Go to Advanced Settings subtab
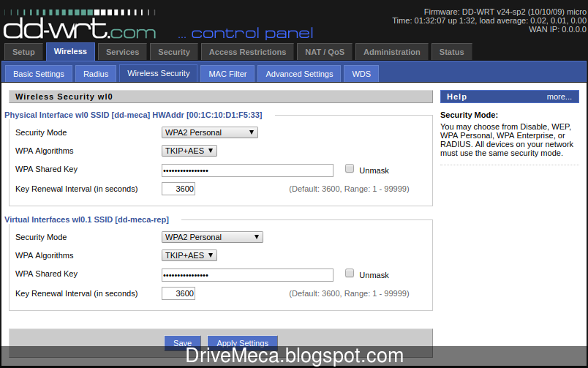Viewport: 588px width, 368px height. tap(299, 74)
